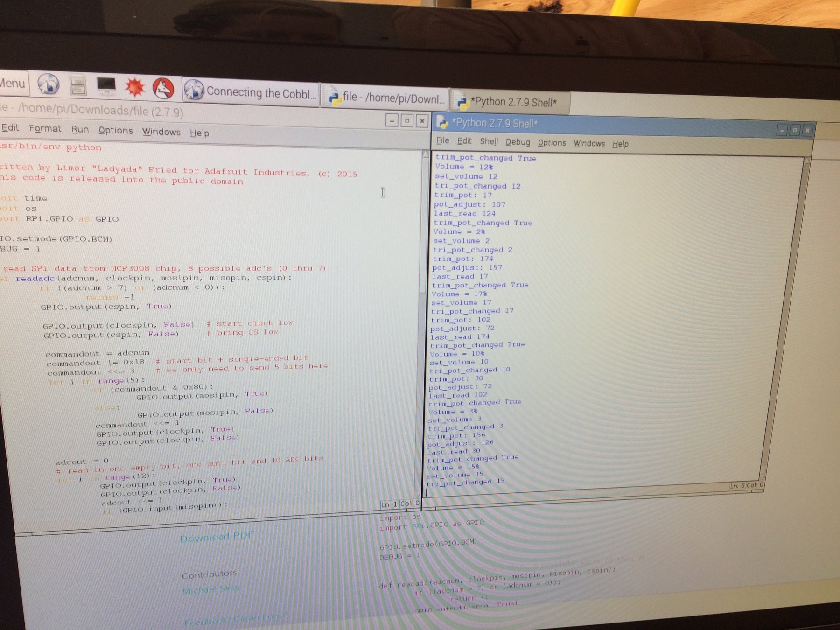This screenshot has width=840, height=630.
Task: Click the 'DEBUG = 1' line in the editor
Action: click(20, 249)
